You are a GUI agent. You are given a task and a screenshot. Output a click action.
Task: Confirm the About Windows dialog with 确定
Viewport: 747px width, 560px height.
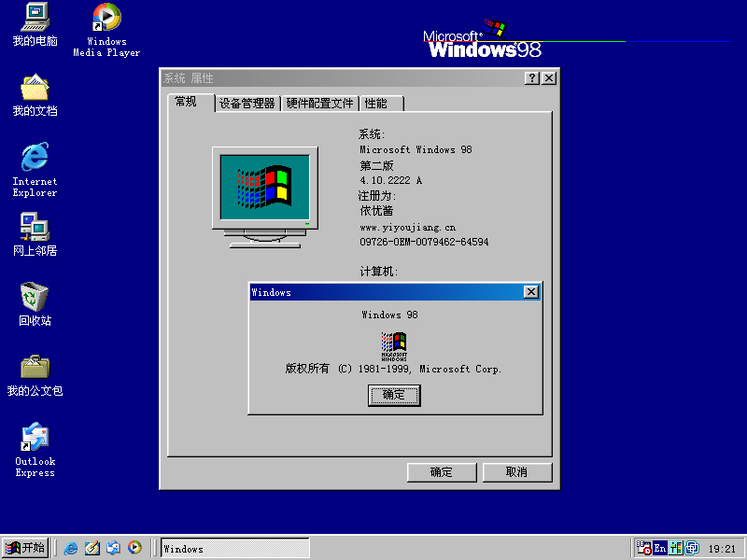click(x=393, y=395)
